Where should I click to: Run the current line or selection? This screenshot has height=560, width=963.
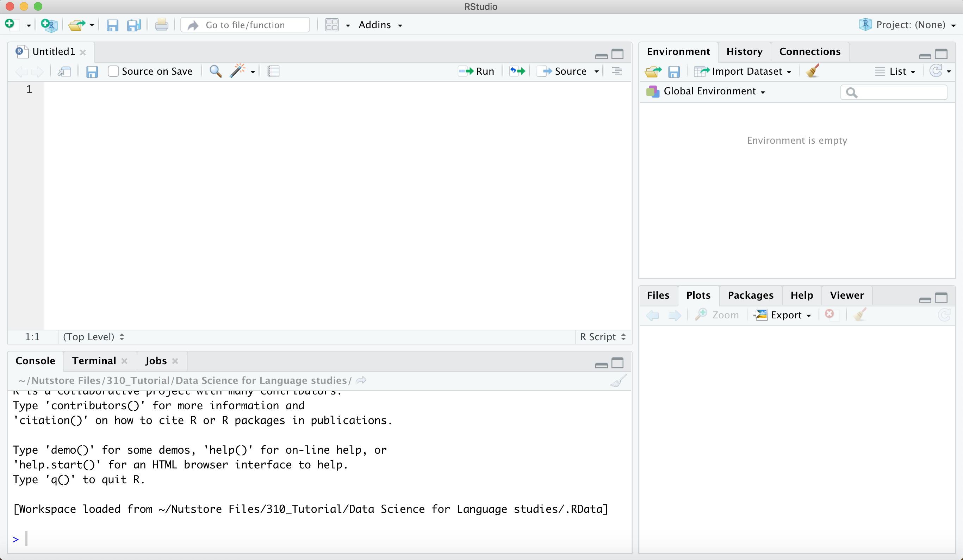coord(476,71)
